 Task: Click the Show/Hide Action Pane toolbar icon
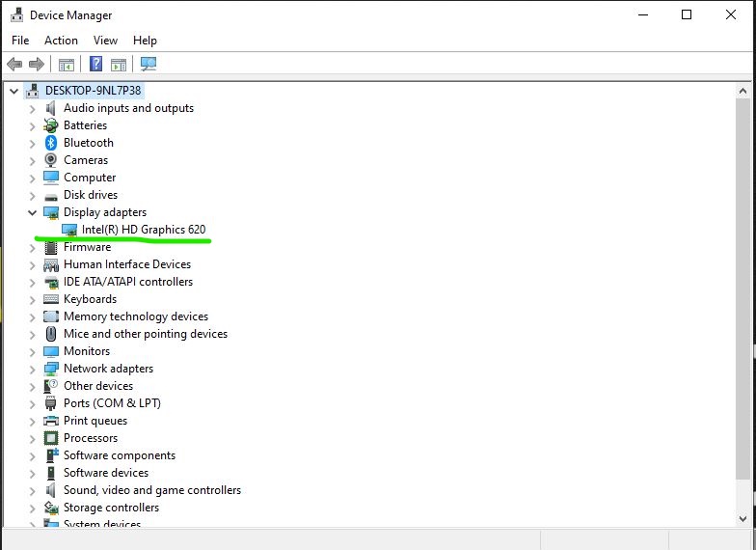(x=119, y=64)
